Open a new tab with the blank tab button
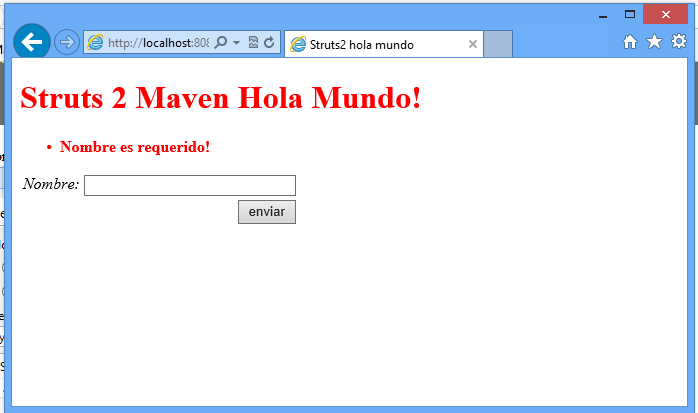Image resolution: width=698 pixels, height=413 pixels. coord(498,44)
